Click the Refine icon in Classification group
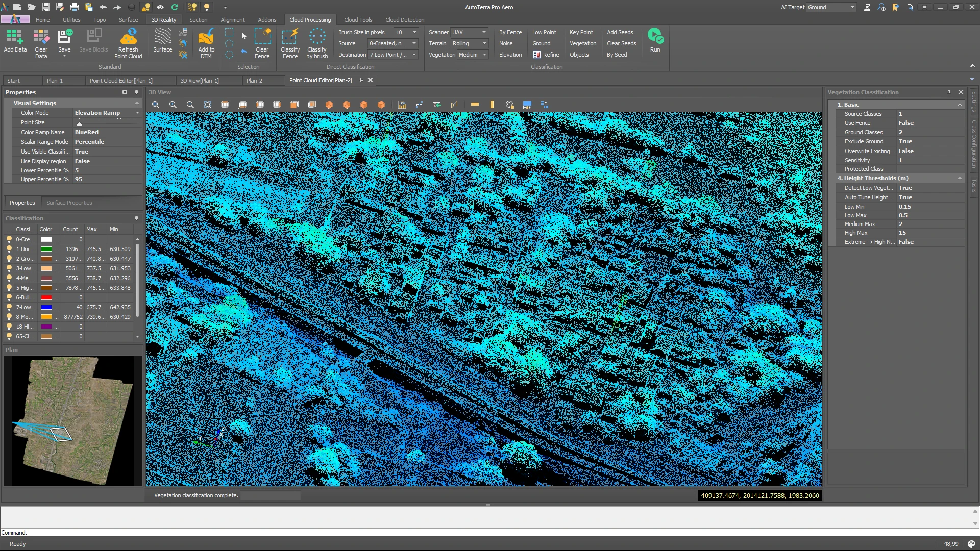This screenshot has width=980, height=551. point(546,55)
